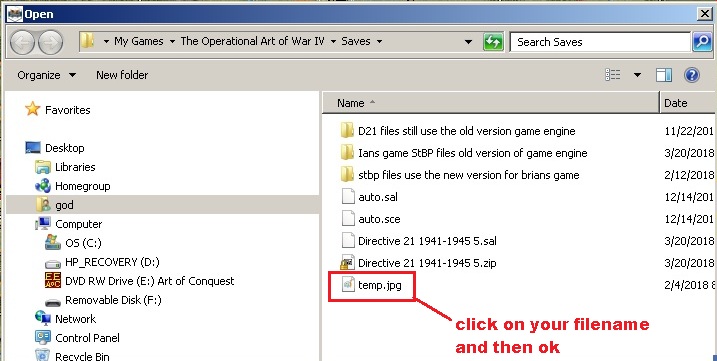Click the Forward navigation arrow button
Image resolution: width=717 pixels, height=361 pixels.
pos(50,42)
